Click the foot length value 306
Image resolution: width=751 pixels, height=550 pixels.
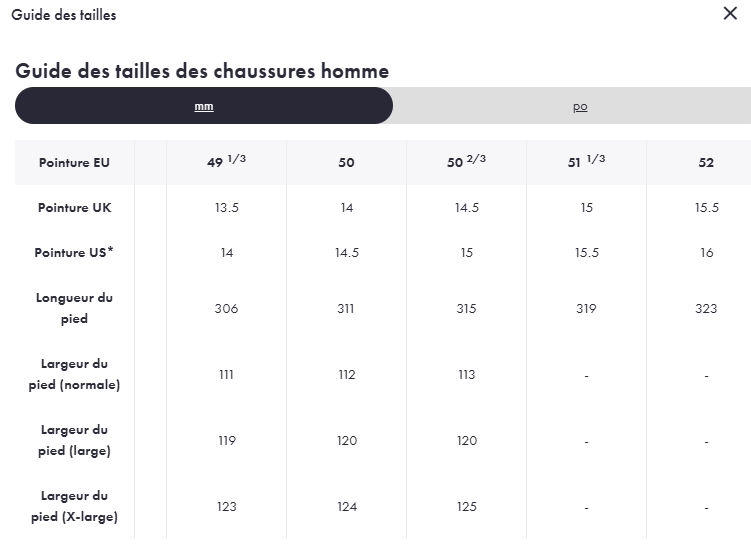(x=226, y=309)
